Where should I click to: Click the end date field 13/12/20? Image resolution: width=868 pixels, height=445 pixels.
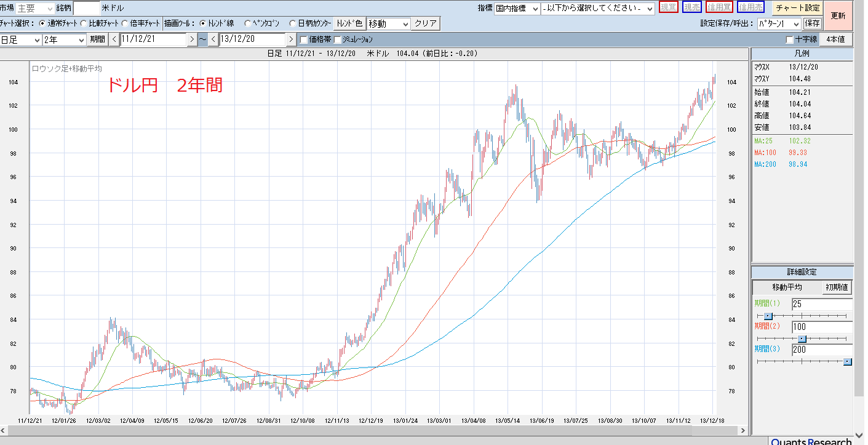pos(253,39)
